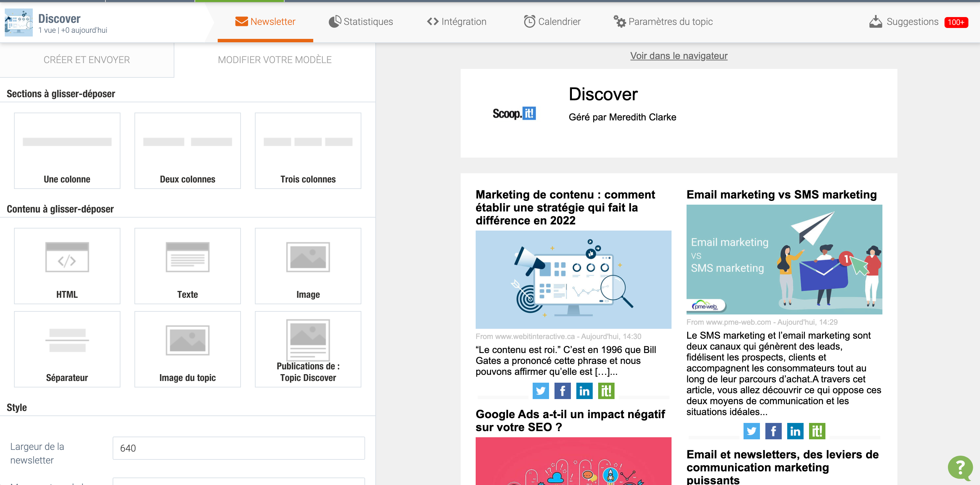Open Google Ads impact négatif SEO title
The image size is (980, 485).
coord(570,420)
